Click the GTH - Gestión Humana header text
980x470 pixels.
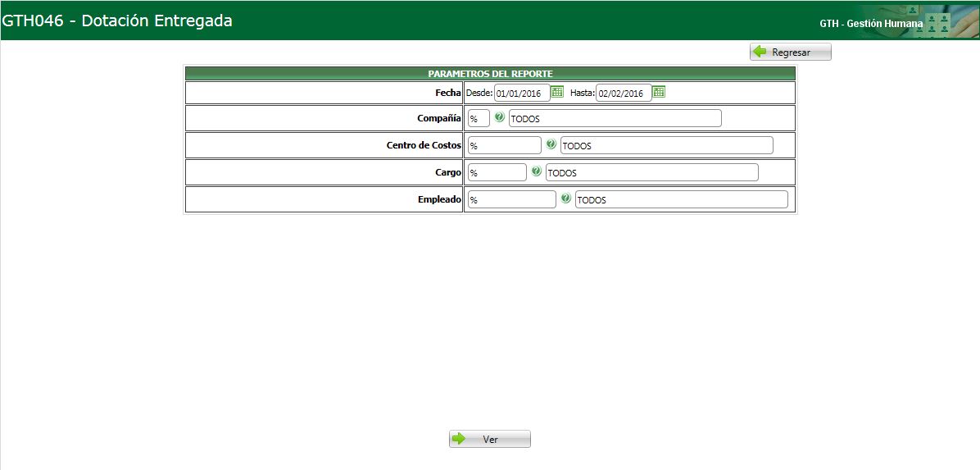871,24
